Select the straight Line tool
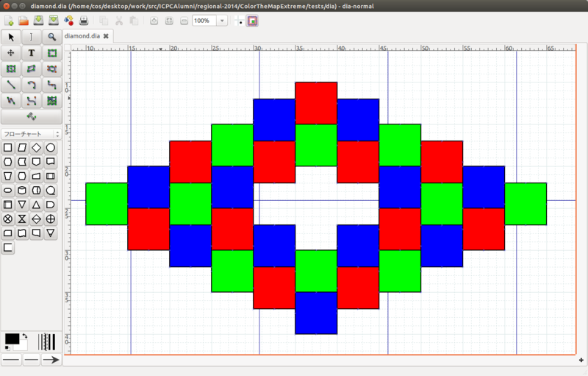The height and width of the screenshot is (376, 588). (x=11, y=85)
